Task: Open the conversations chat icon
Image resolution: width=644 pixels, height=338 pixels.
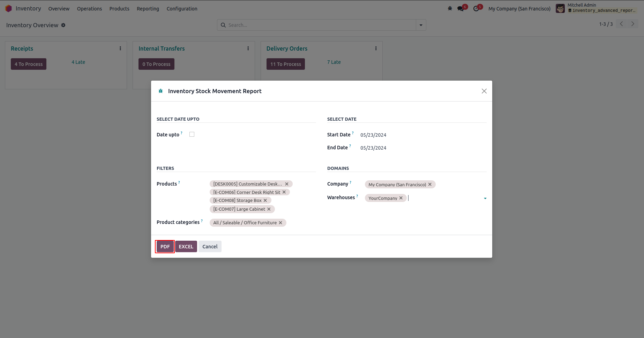Action: click(x=460, y=8)
